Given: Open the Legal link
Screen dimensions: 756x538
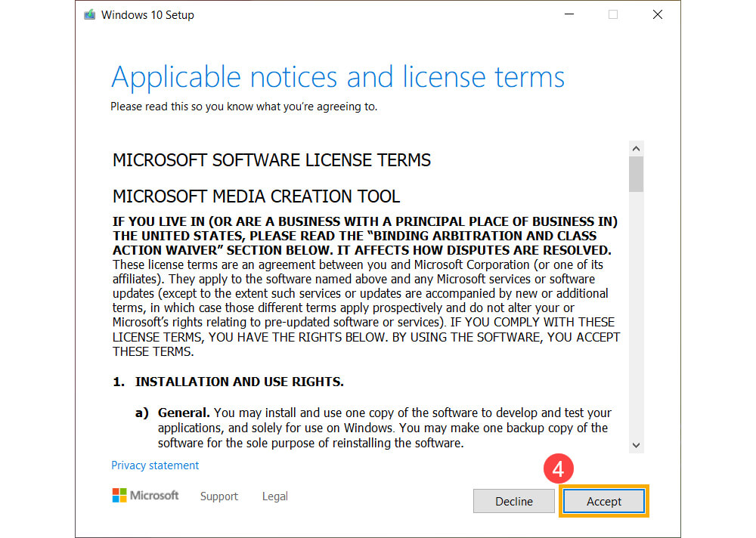Looking at the screenshot, I should [275, 496].
